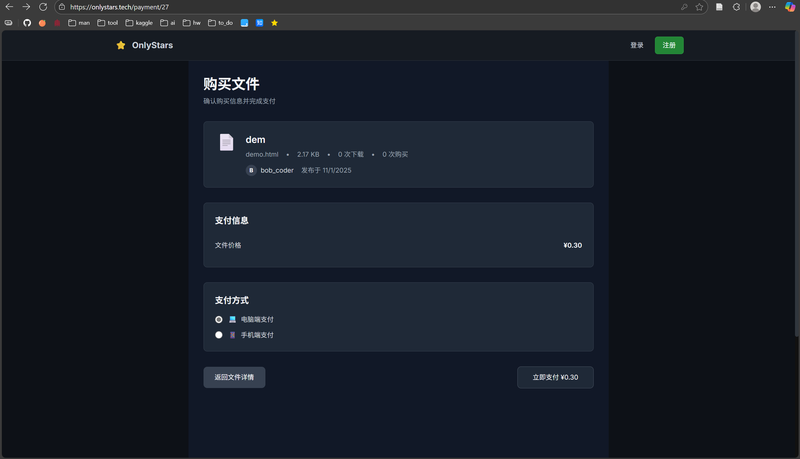The width and height of the screenshot is (800, 459).
Task: Click the green 注册 register button
Action: click(x=669, y=45)
